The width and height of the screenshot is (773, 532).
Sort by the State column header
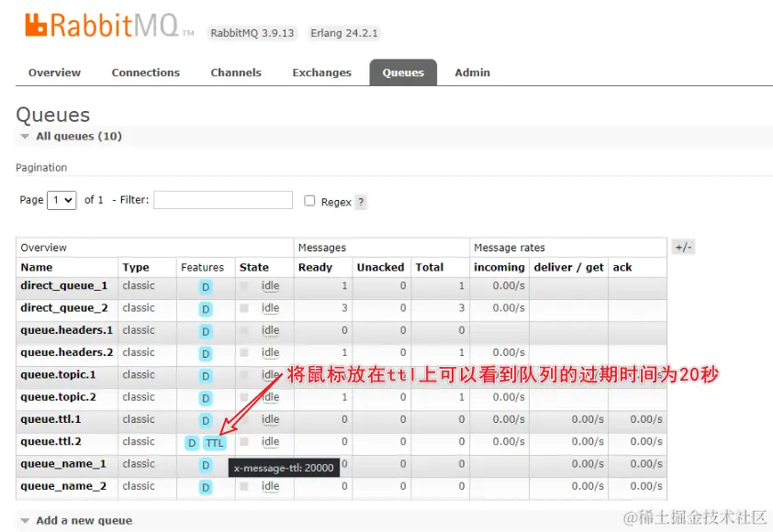click(254, 267)
